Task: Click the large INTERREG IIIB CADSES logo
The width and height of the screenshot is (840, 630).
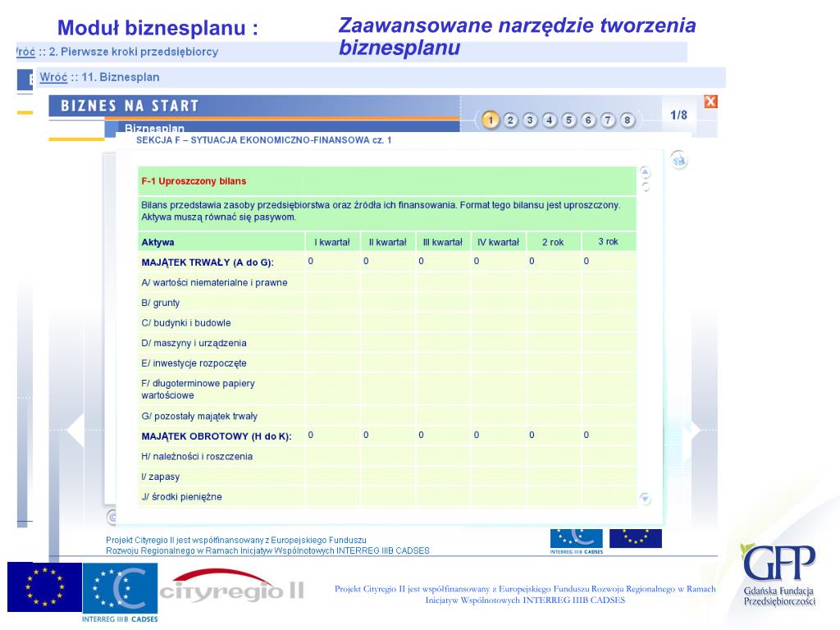Action: click(x=120, y=592)
